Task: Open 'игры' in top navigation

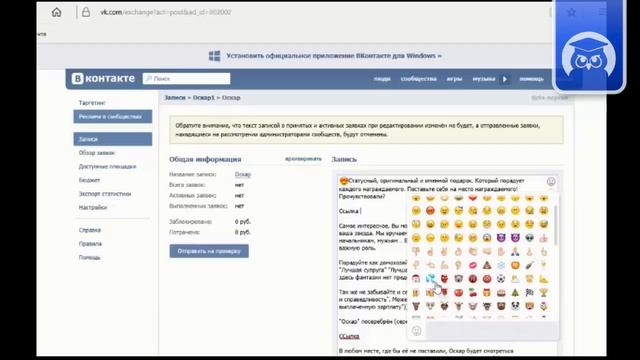Action: [x=454, y=79]
